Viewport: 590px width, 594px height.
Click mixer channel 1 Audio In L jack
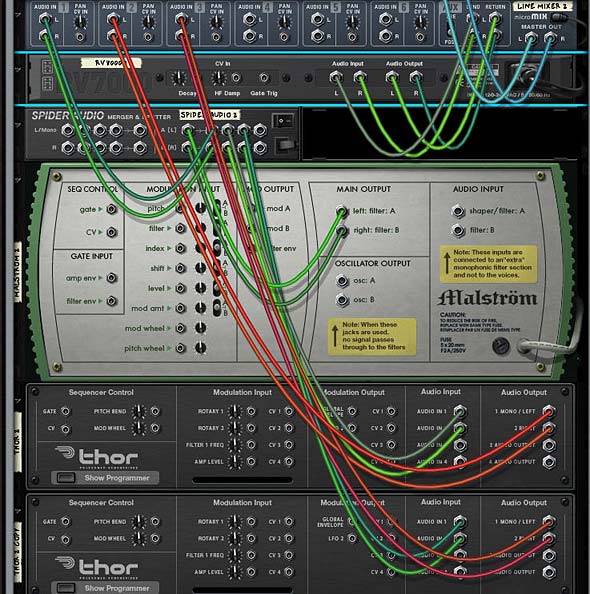pos(45,18)
